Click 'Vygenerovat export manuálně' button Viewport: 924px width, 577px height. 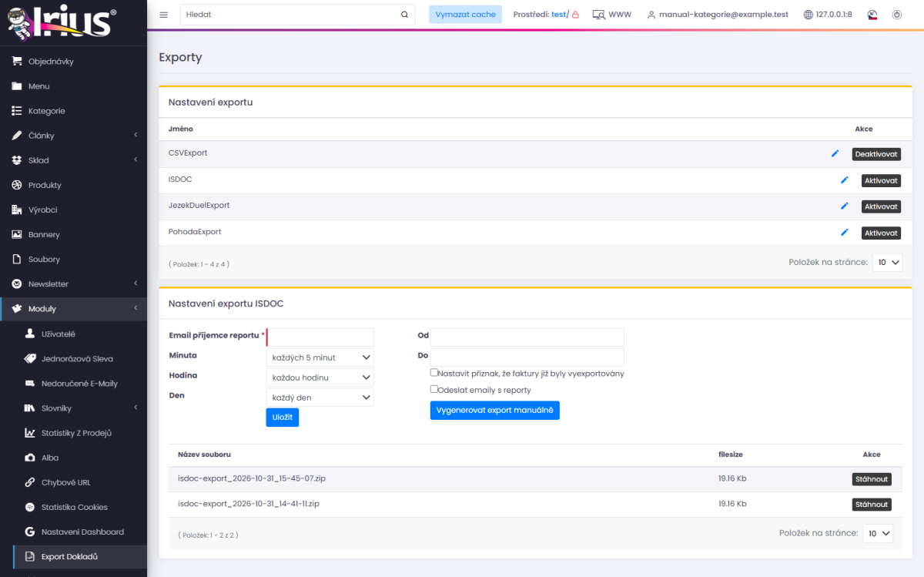coord(495,411)
